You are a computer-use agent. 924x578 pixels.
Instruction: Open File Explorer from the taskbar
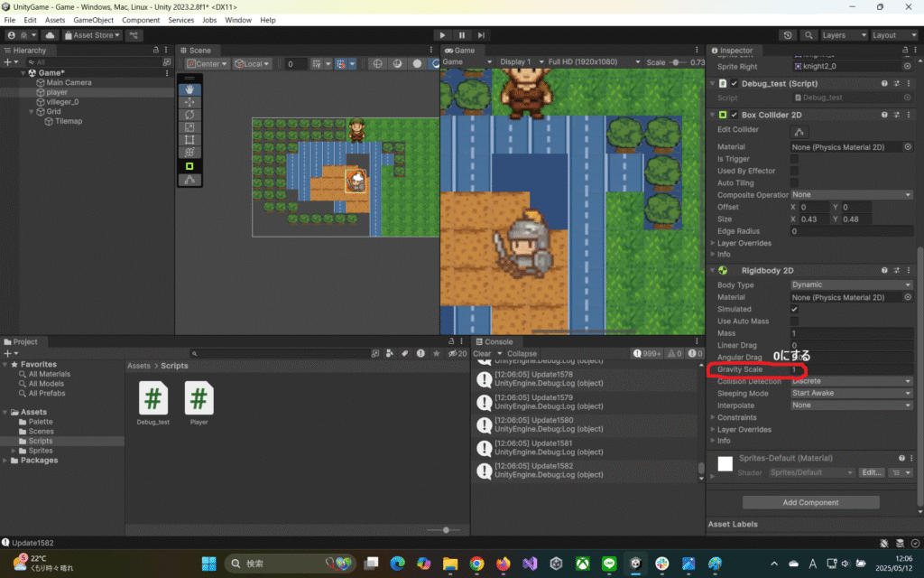click(x=450, y=564)
